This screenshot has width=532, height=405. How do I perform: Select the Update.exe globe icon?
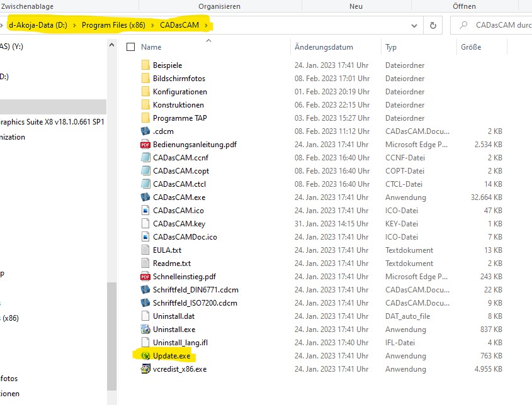point(145,356)
